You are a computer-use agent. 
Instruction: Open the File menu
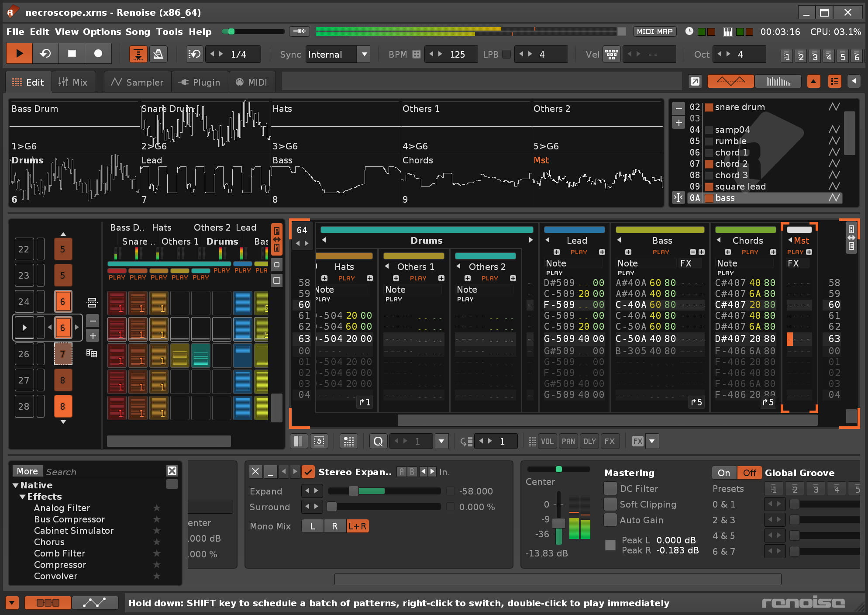tap(15, 31)
